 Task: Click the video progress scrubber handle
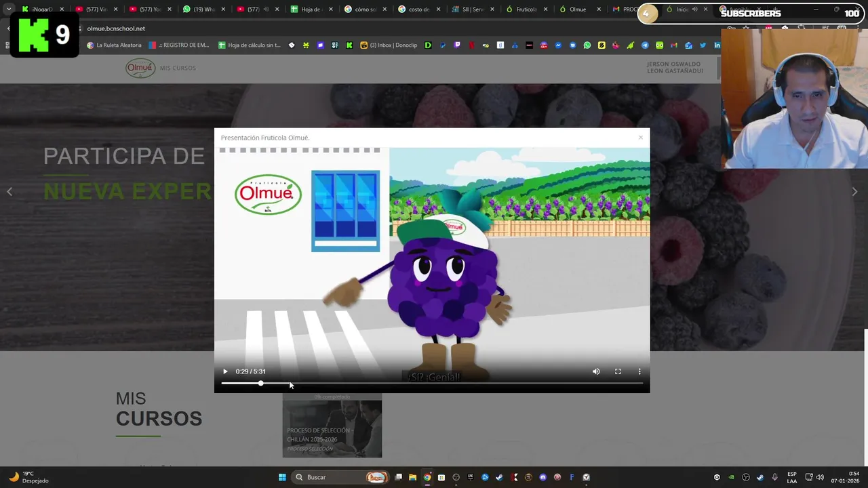click(260, 384)
